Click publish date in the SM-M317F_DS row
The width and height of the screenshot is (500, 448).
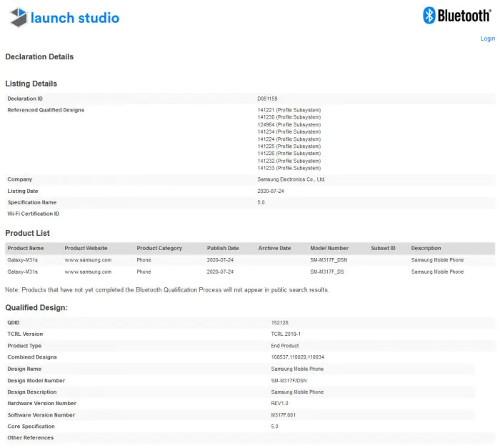220,272
